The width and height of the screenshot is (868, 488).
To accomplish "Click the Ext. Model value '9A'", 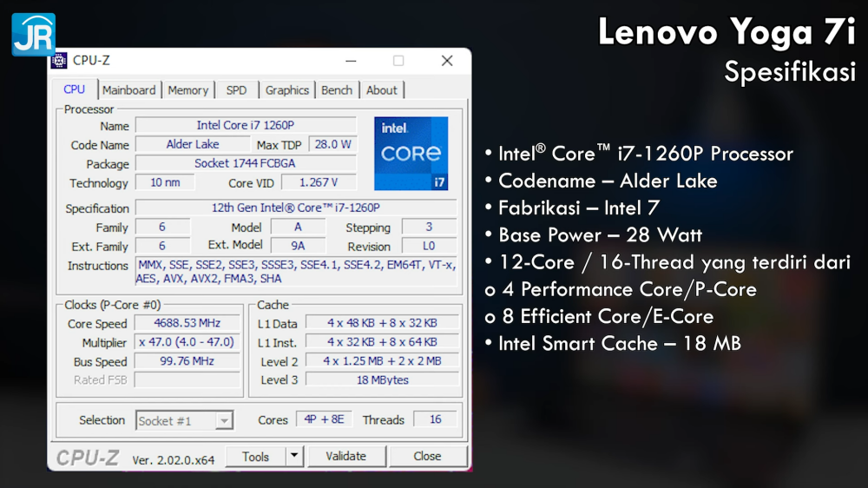I will 298,246.
